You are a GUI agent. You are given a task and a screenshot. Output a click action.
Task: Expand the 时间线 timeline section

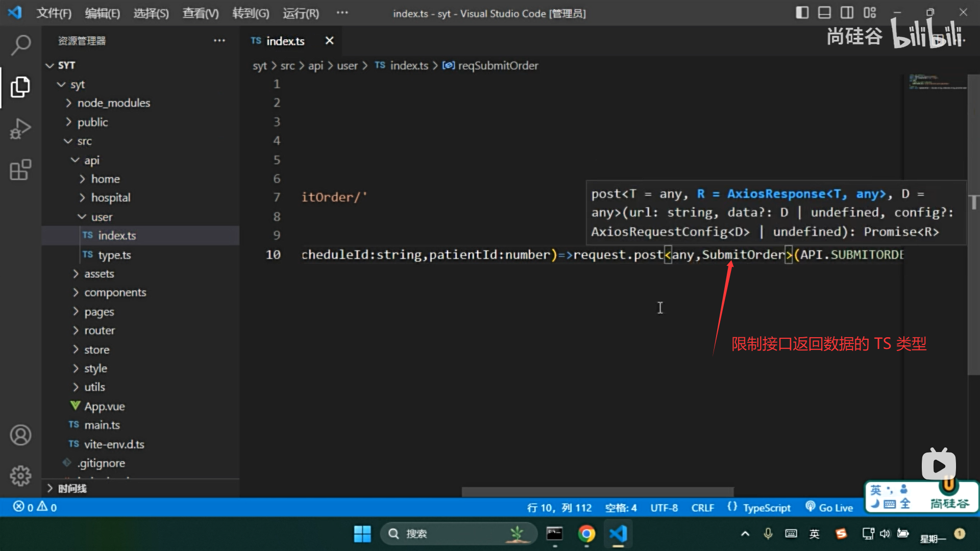[72, 489]
